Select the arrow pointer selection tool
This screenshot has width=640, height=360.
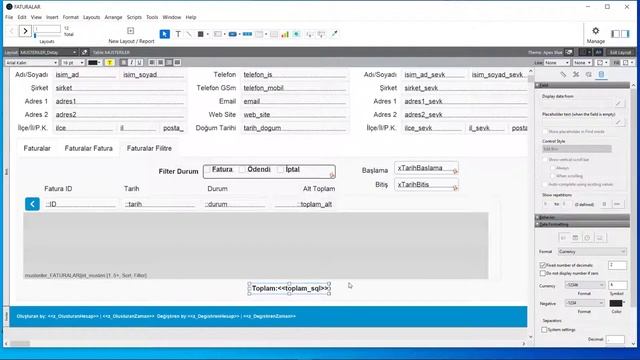pyautogui.click(x=164, y=34)
